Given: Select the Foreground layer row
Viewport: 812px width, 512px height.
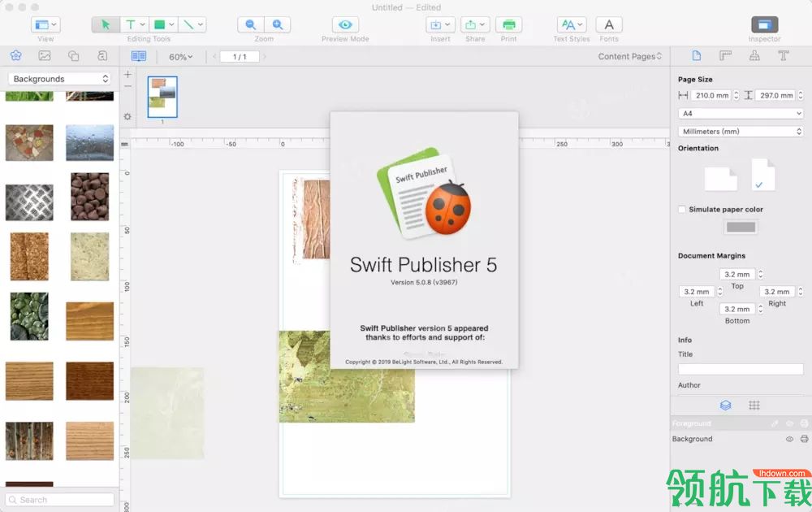Looking at the screenshot, I should (741, 423).
